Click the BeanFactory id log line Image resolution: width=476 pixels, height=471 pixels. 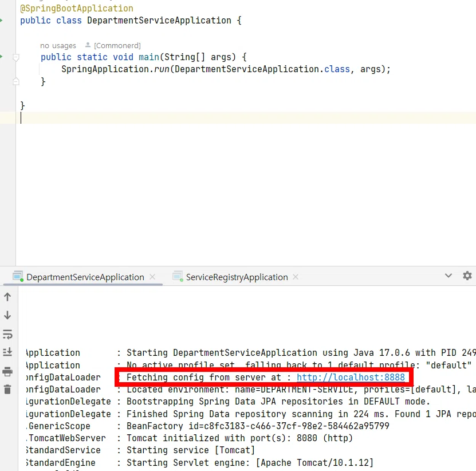coord(258,426)
